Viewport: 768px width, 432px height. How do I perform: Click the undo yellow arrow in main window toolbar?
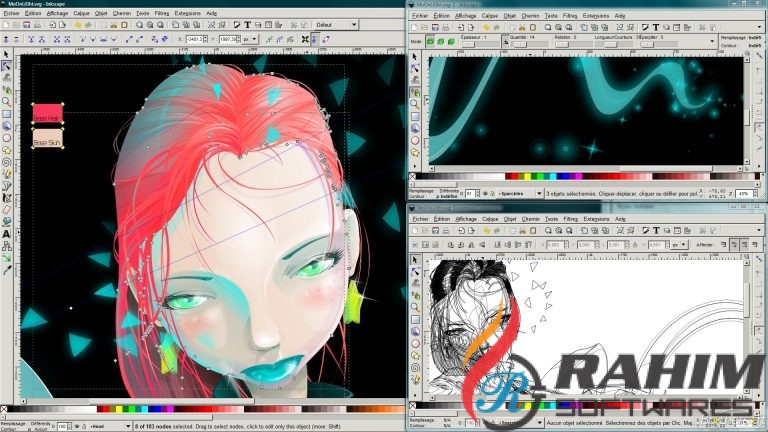[x=77, y=24]
